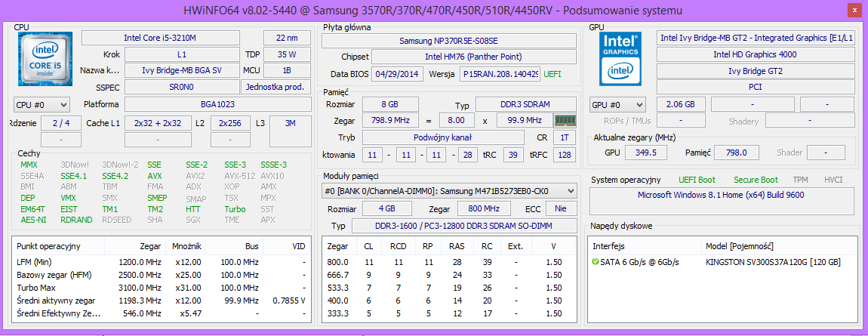Click the GPU memory clock 798.0 value
The height and width of the screenshot is (336, 868).
tap(736, 153)
